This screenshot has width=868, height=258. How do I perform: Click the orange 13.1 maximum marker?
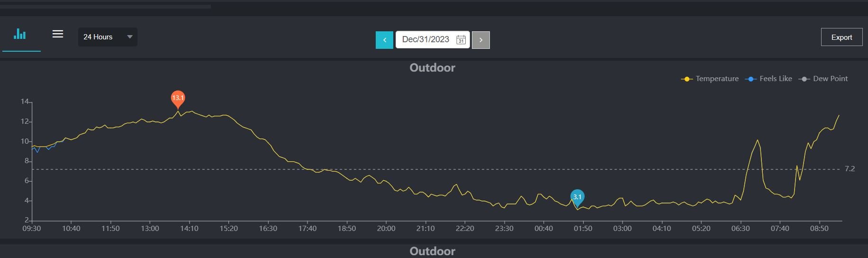click(178, 98)
